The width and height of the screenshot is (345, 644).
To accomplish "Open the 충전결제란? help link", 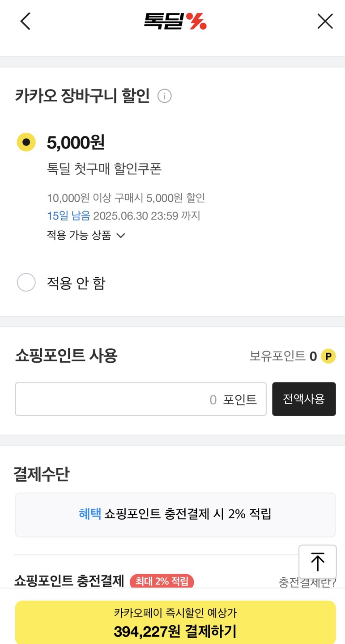I will [307, 582].
